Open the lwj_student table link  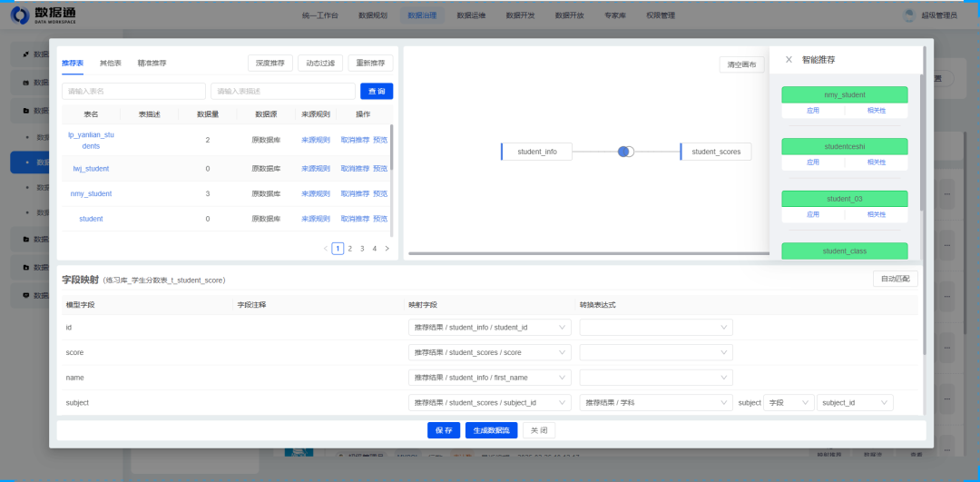pyautogui.click(x=92, y=169)
